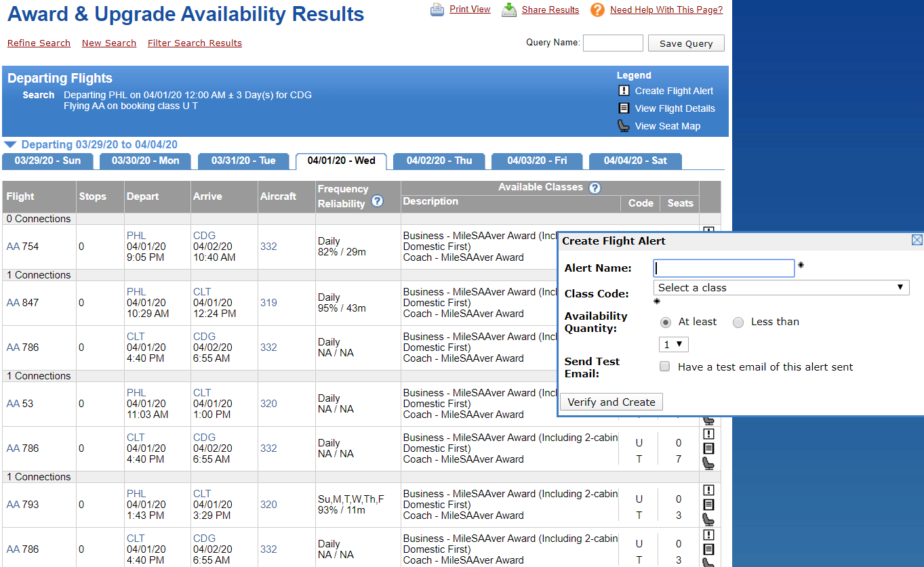
Task: Click into the Query Name field
Action: pyautogui.click(x=613, y=43)
